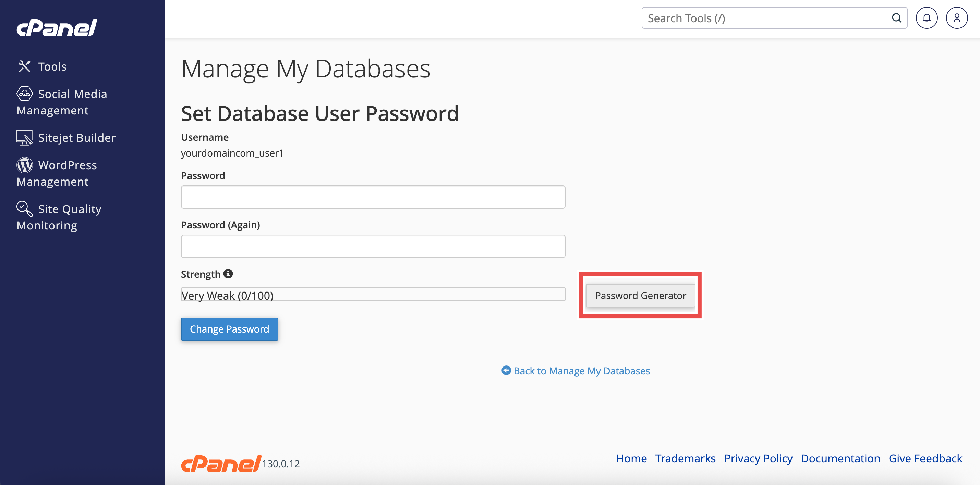Open the Documentation footer link

click(840, 458)
